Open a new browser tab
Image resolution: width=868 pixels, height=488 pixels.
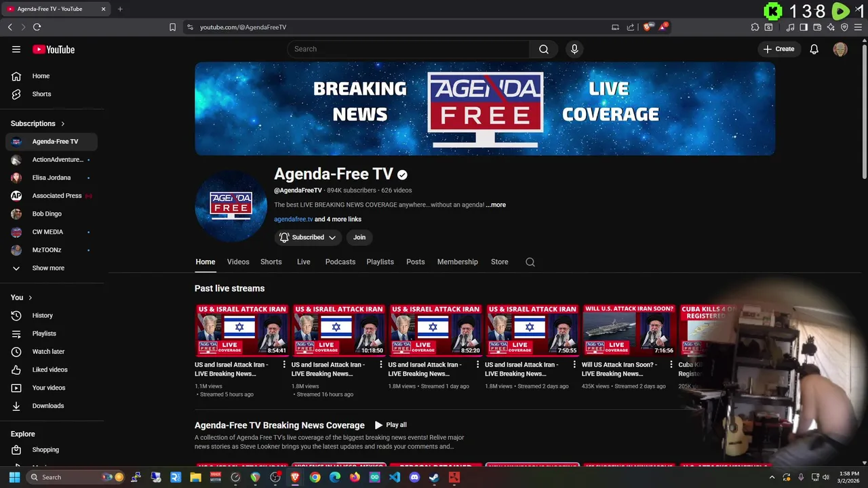pyautogui.click(x=120, y=9)
